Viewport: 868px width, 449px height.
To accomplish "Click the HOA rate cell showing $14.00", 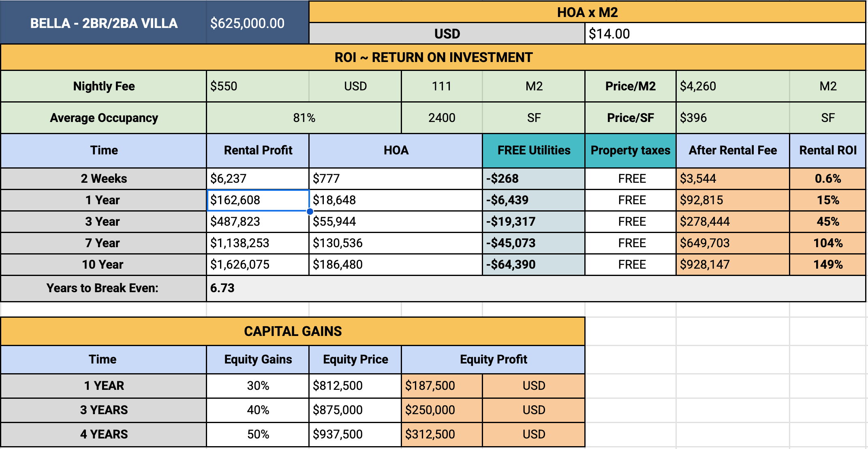I will click(x=725, y=34).
